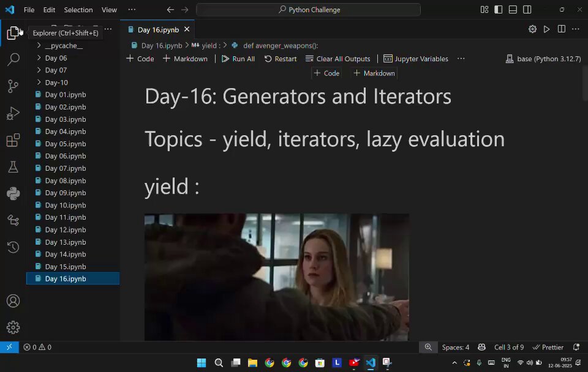This screenshot has width=588, height=372.
Task: Show errors and warnings count in status bar
Action: pos(37,348)
